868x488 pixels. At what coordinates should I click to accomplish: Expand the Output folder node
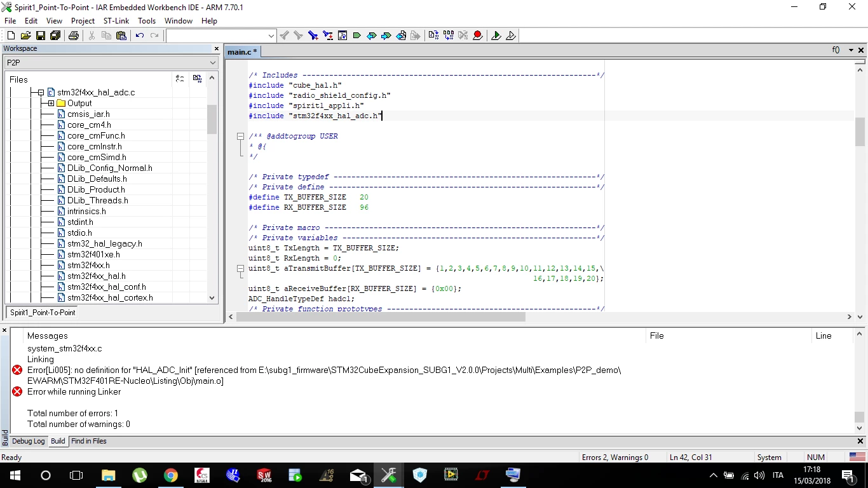pos(51,103)
